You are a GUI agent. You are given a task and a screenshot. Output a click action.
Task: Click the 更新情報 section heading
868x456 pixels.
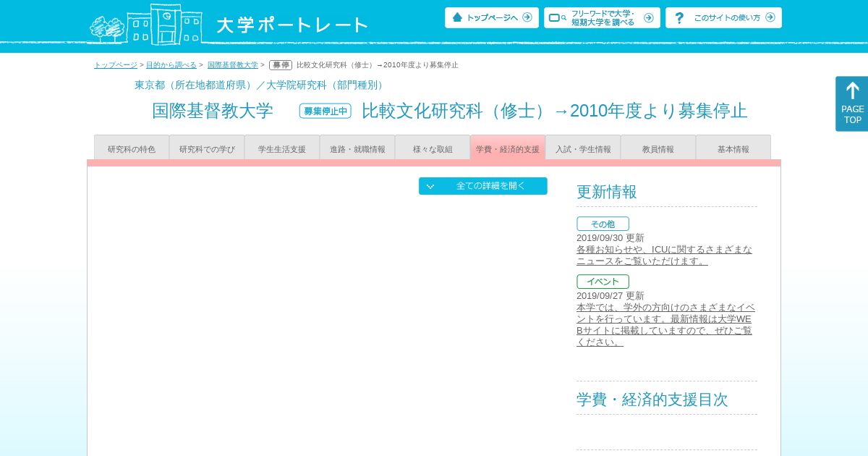pos(607,192)
